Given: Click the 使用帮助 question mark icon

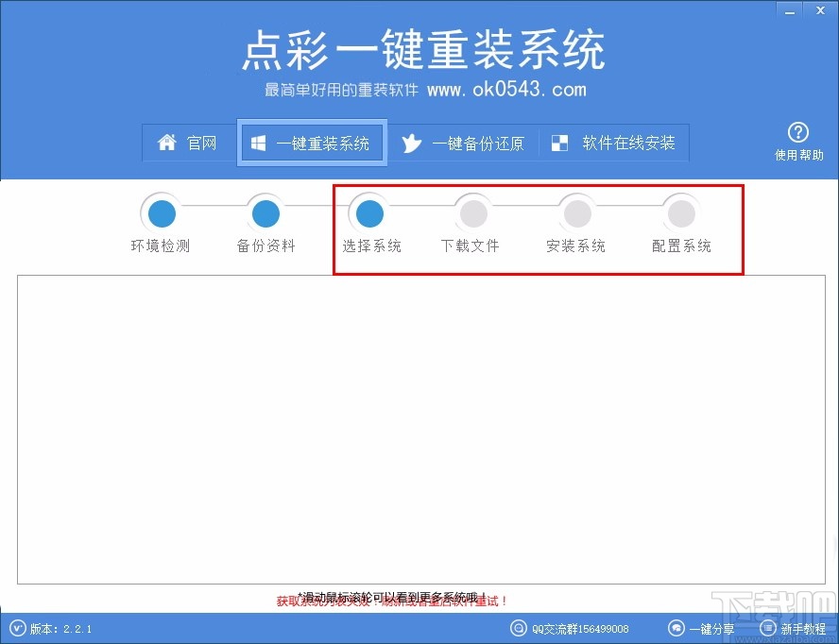Looking at the screenshot, I should 798,134.
